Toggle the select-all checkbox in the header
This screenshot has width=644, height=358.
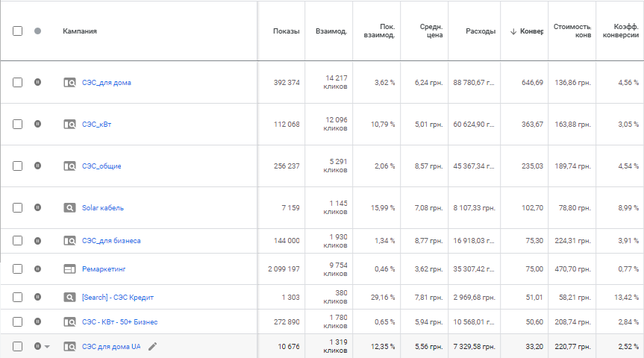click(17, 31)
